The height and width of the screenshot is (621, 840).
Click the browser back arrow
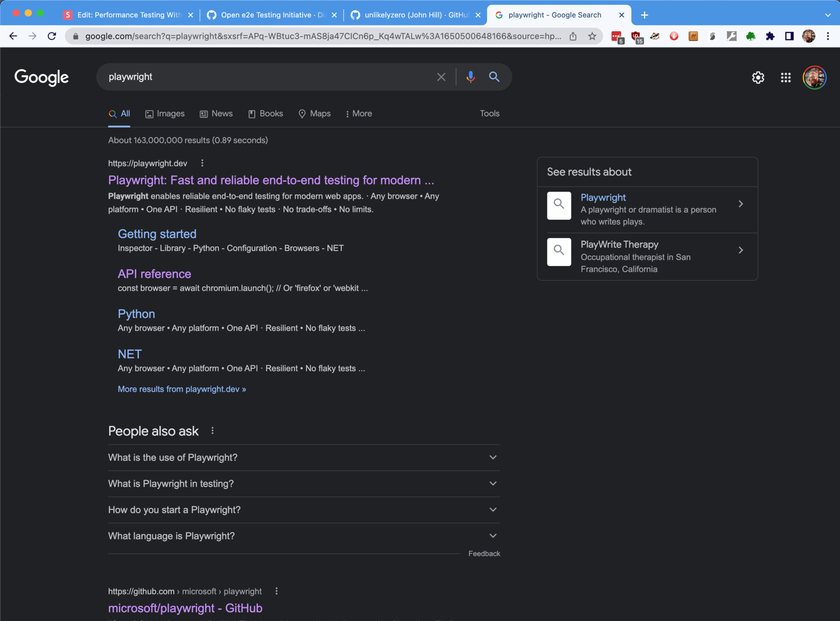13,36
